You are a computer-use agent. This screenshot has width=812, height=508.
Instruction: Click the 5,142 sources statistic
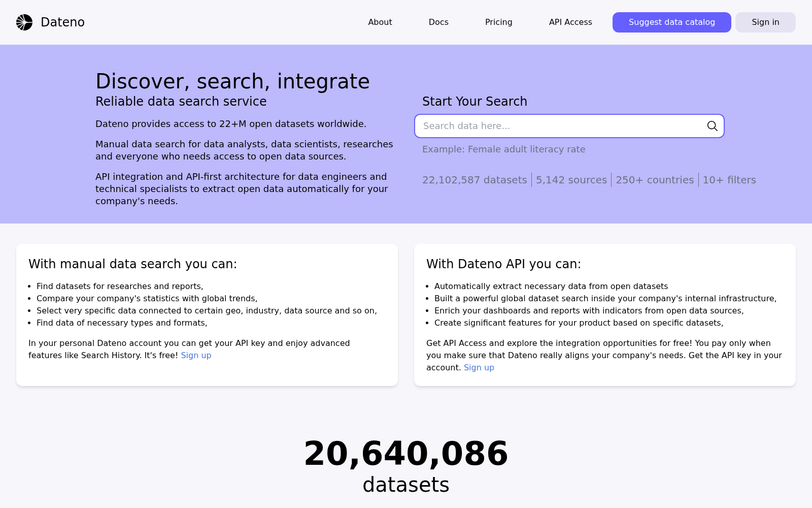(571, 180)
